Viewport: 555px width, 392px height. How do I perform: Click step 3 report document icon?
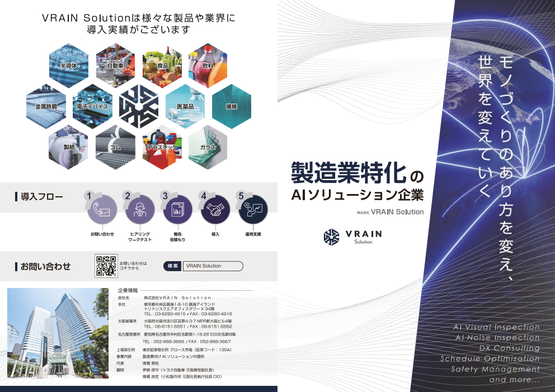tap(177, 210)
